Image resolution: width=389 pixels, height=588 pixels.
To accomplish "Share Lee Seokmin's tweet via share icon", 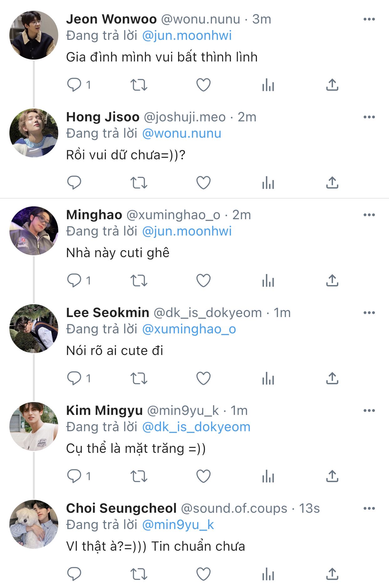I will click(x=332, y=378).
